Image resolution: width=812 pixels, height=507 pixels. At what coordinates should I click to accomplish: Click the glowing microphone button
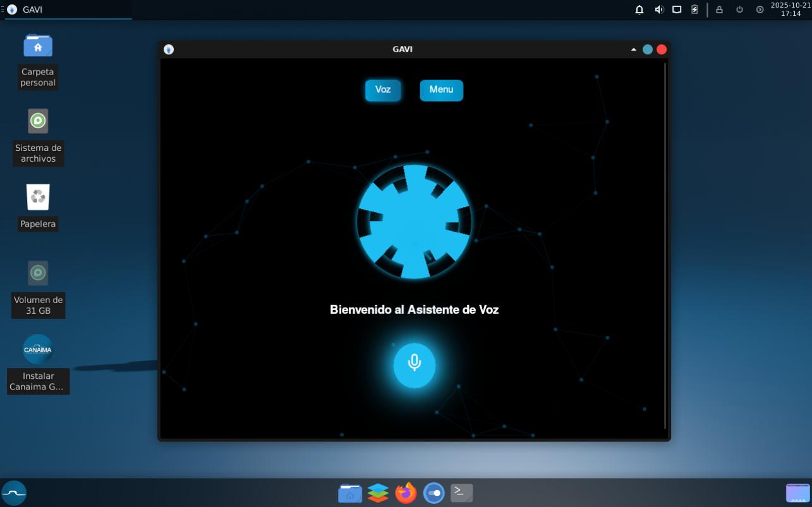click(x=414, y=365)
